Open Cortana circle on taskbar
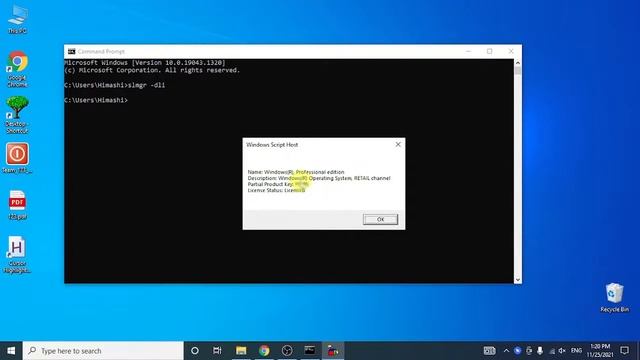640x360 pixels. pyautogui.click(x=195, y=351)
